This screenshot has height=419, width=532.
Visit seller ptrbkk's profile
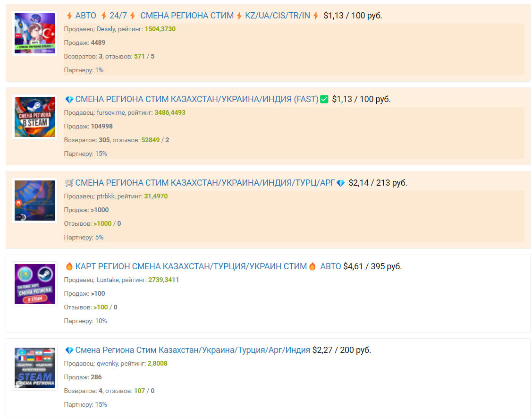106,196
